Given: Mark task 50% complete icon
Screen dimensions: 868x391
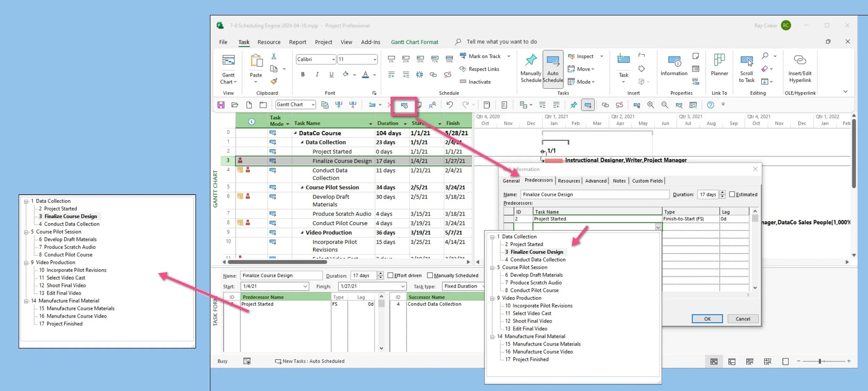Looking at the screenshot, I should 420,58.
